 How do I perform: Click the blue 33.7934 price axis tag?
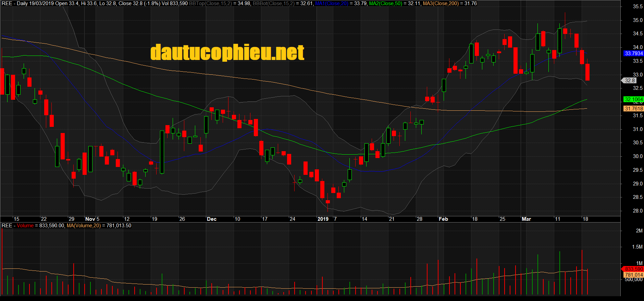click(633, 53)
